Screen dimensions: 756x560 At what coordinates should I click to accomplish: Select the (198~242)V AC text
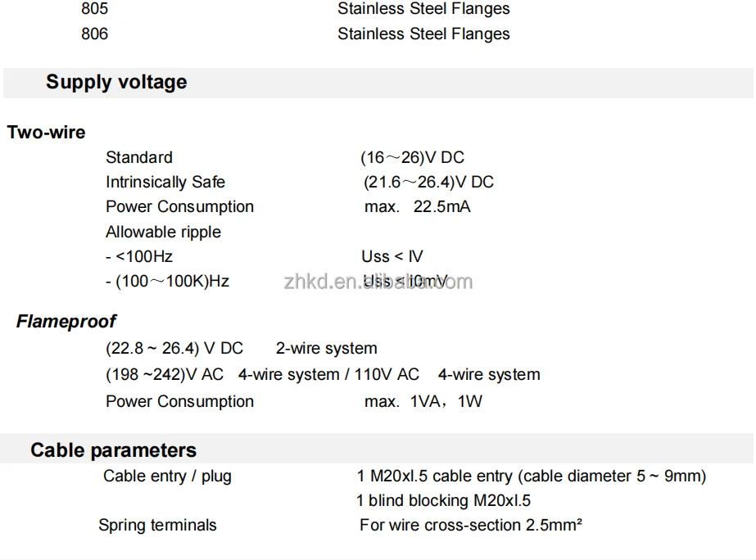point(165,374)
